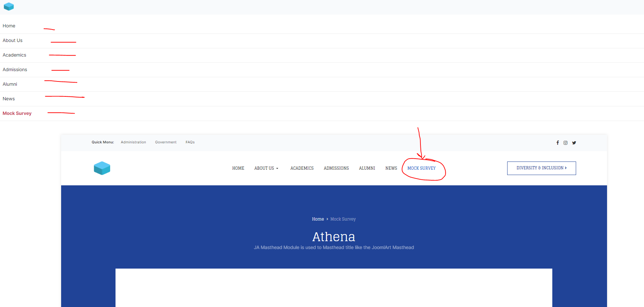644x307 pixels.
Task: Open the Facebook social icon
Action: pos(558,143)
